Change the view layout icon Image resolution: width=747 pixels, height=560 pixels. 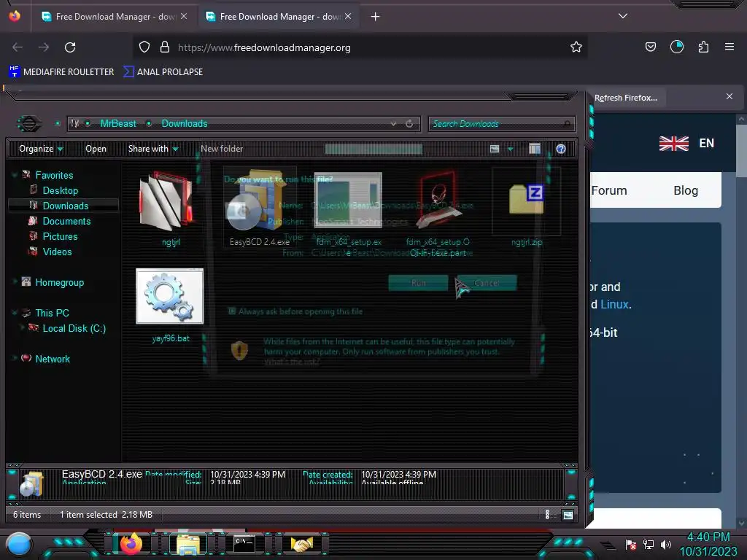[x=495, y=149]
